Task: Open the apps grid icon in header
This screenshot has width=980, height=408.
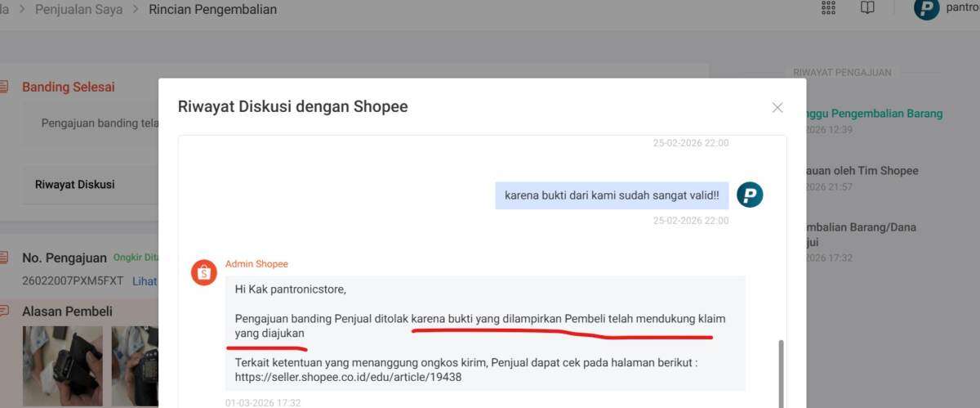Action: tap(828, 8)
